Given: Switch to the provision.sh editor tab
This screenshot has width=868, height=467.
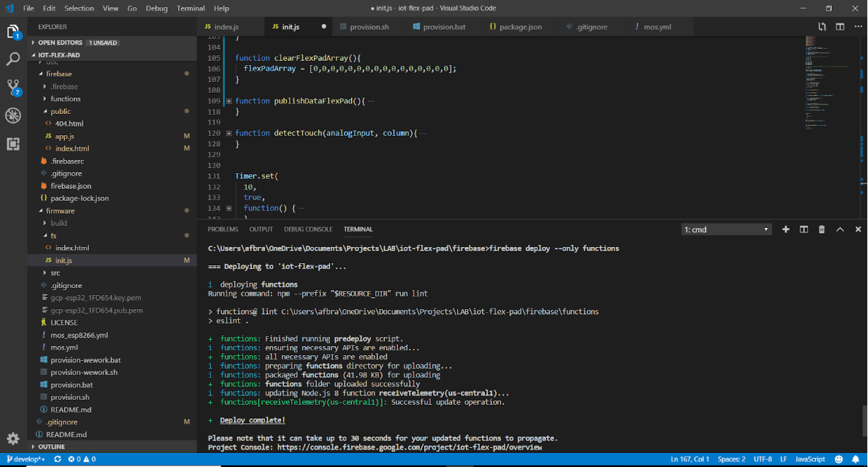Looking at the screenshot, I should [x=370, y=27].
